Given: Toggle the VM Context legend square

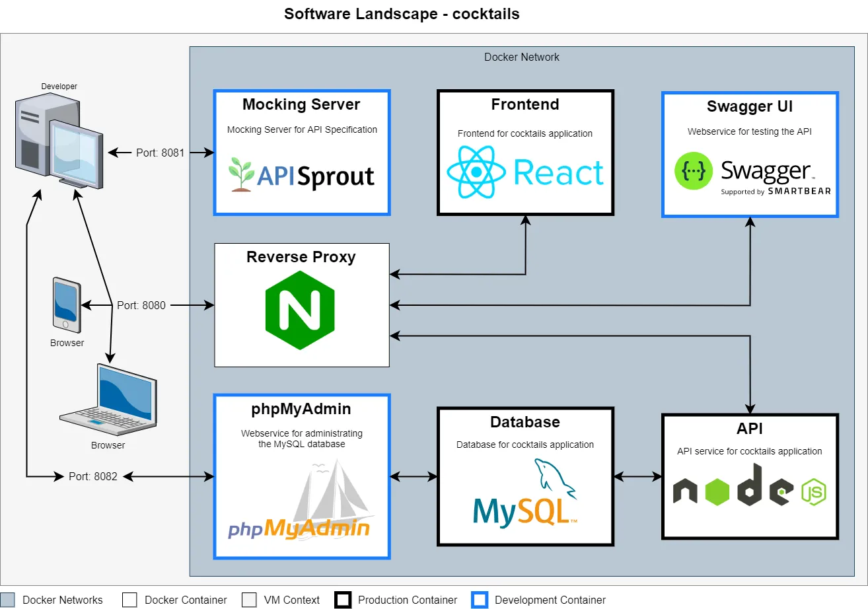Looking at the screenshot, I should [250, 600].
